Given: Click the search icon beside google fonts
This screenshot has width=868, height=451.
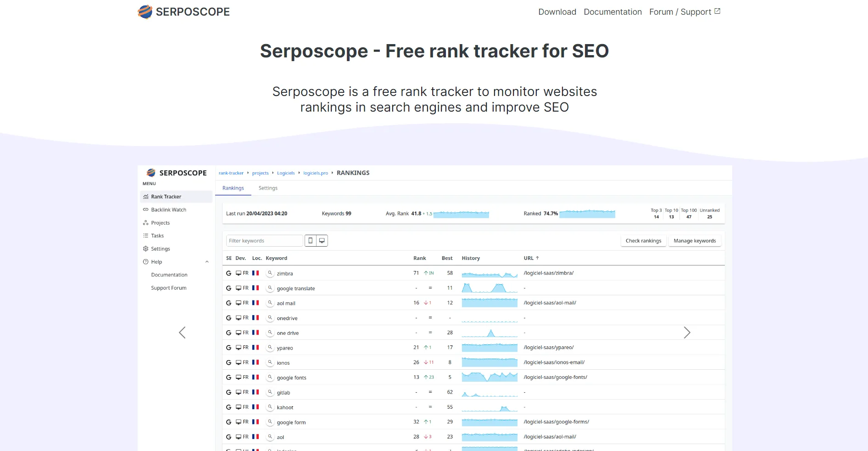Looking at the screenshot, I should coord(270,378).
